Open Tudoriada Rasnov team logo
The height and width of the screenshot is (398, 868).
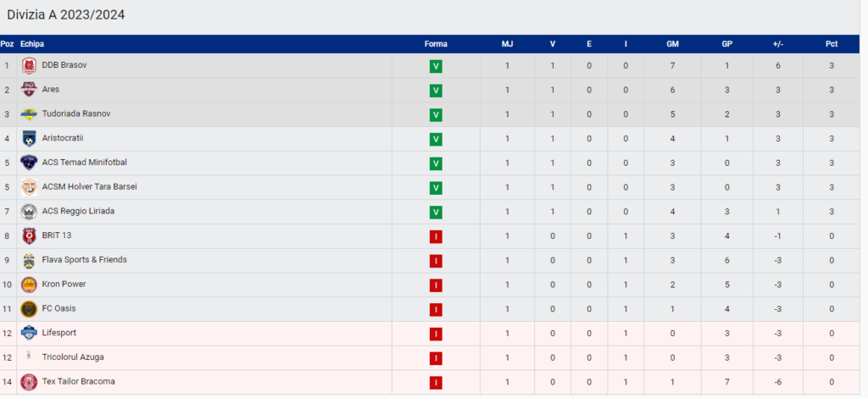29,113
